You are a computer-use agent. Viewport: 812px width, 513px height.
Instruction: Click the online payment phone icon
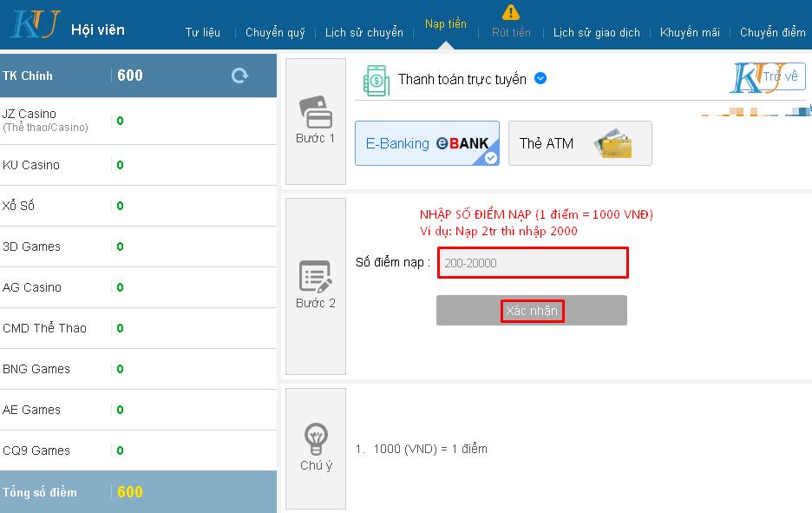coord(377,79)
